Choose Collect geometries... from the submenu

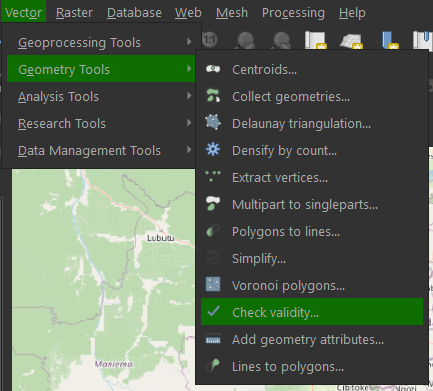(312, 97)
